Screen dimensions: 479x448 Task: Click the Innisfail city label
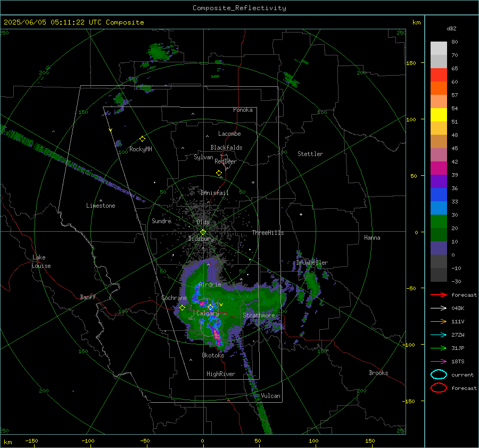coord(214,193)
